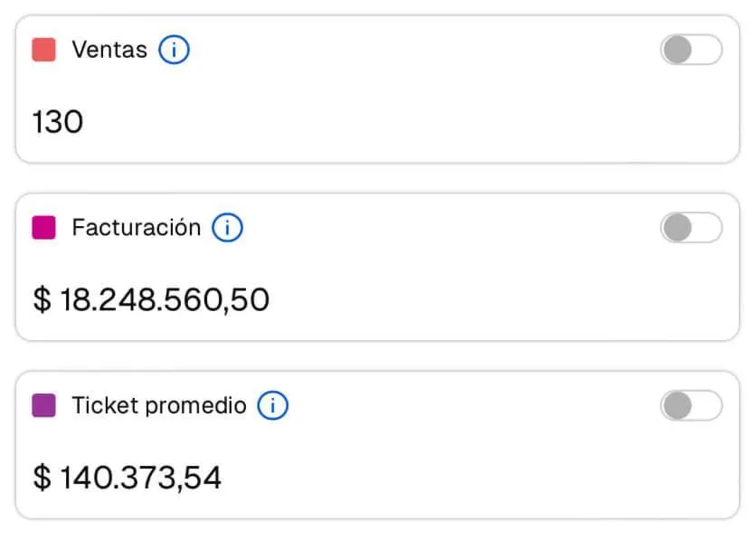
Task: Turn on the Facturación toggle
Action: click(691, 227)
